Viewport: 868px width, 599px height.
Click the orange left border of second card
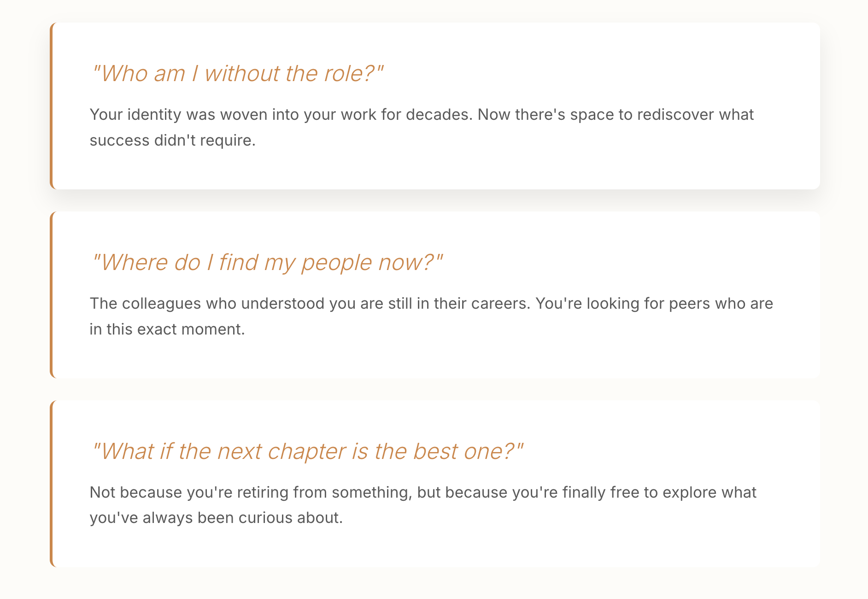(52, 295)
